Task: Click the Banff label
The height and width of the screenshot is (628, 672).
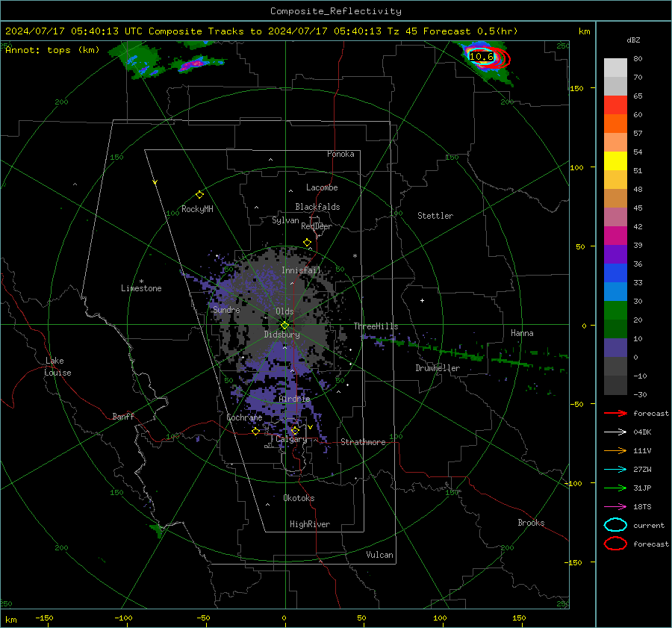Action: [123, 417]
